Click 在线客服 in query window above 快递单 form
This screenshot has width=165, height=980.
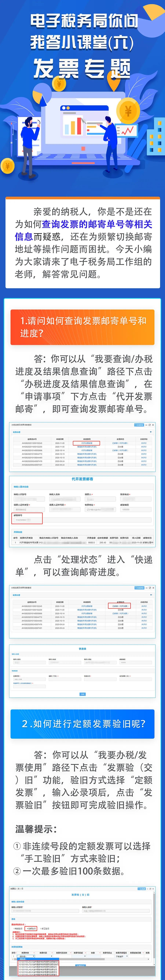pos(139,588)
